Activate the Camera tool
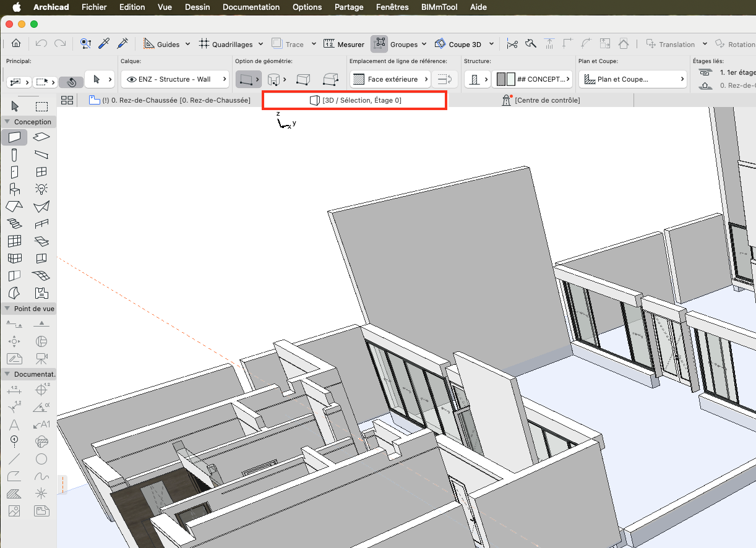 coord(41,358)
